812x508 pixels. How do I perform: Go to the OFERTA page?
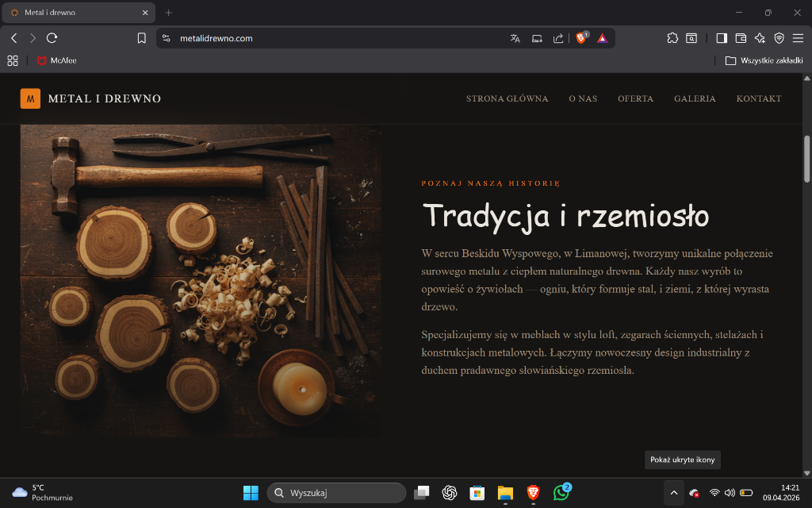tap(635, 98)
